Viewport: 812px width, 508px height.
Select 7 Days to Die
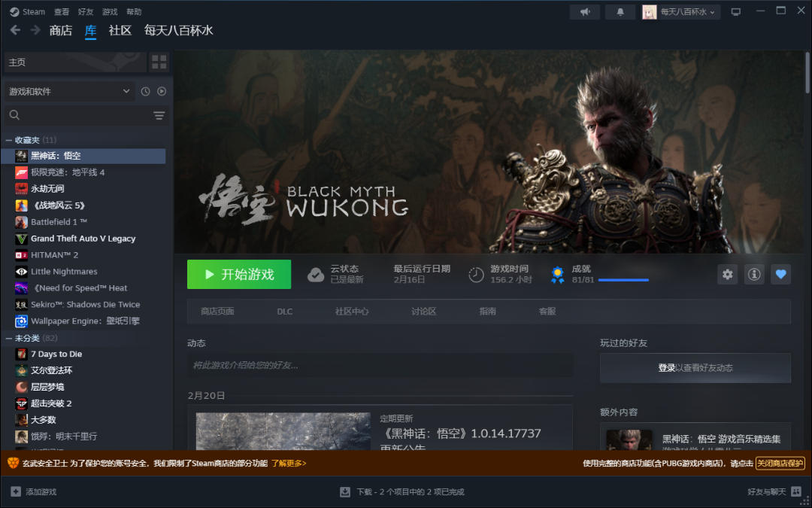tap(83, 354)
